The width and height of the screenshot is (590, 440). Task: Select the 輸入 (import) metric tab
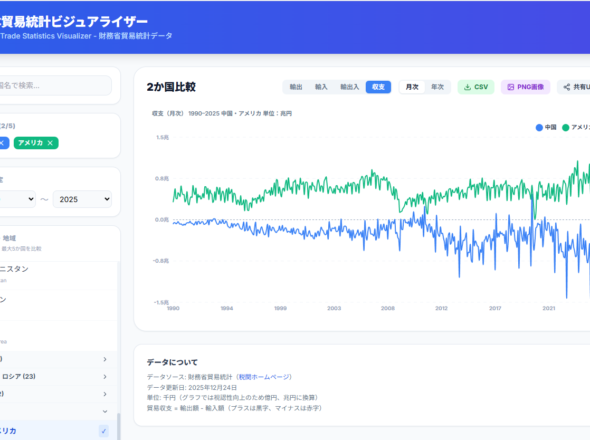tap(321, 87)
